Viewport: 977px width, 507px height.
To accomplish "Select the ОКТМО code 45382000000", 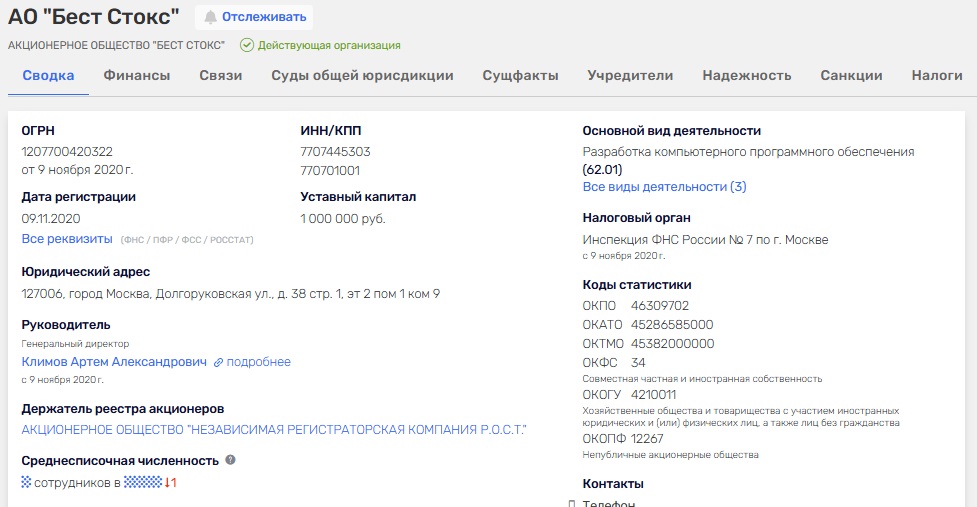I will [673, 344].
